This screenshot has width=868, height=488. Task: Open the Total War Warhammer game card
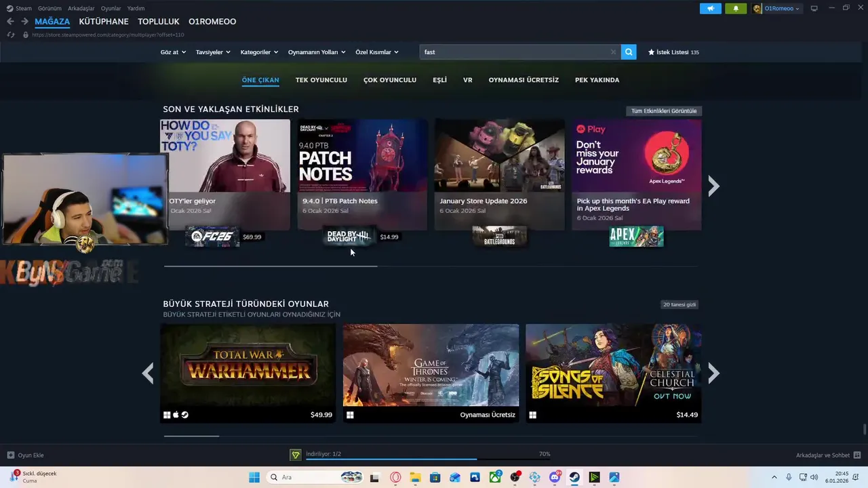click(248, 373)
